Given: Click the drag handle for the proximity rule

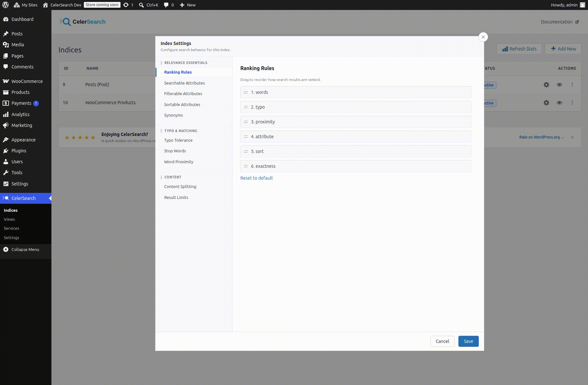Looking at the screenshot, I should 246,122.
